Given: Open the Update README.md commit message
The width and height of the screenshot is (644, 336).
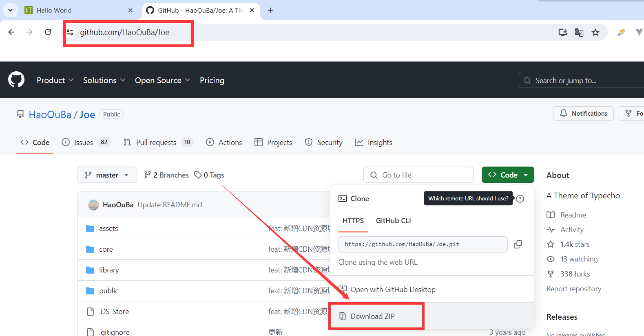Looking at the screenshot, I should [170, 205].
